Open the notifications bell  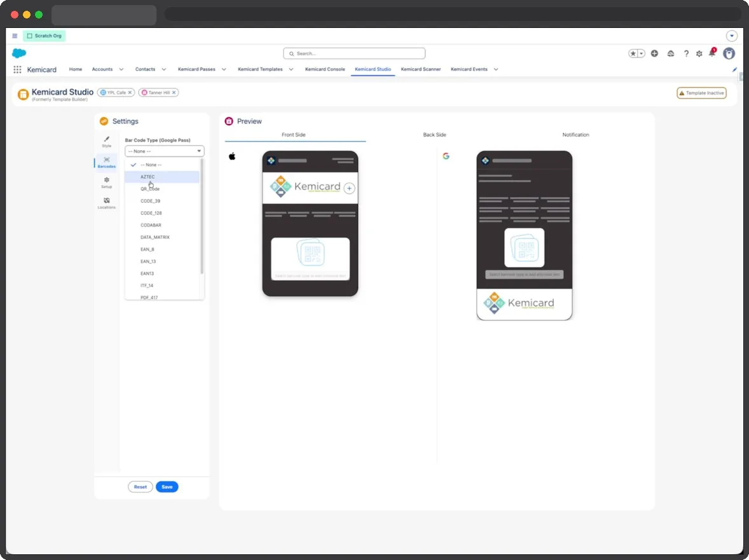coord(712,53)
